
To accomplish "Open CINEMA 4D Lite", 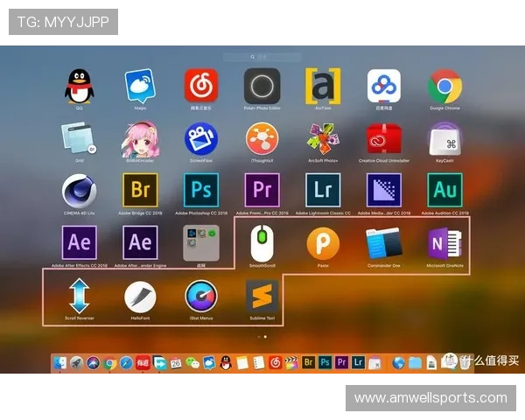I will click(x=79, y=189).
